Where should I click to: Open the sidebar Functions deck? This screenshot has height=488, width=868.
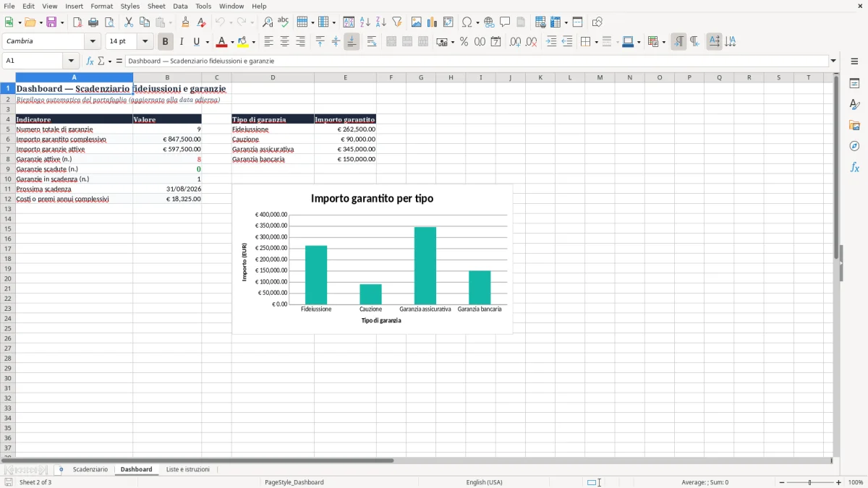pyautogui.click(x=854, y=167)
